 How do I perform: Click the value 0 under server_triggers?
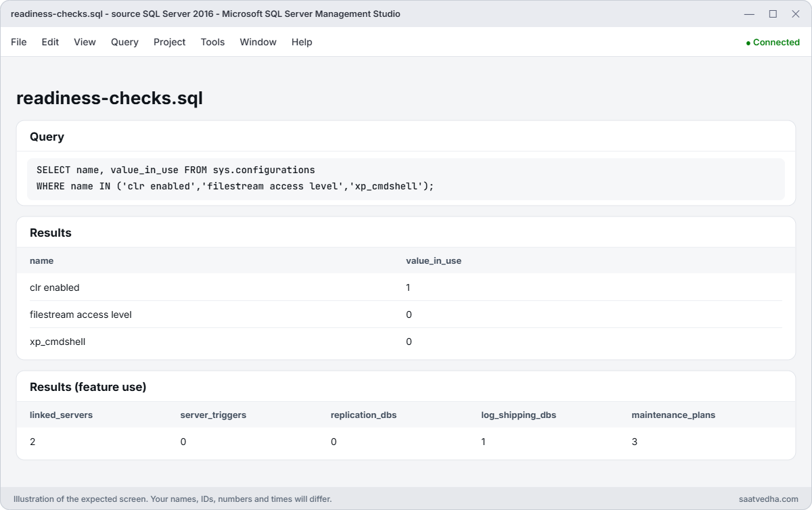183,442
